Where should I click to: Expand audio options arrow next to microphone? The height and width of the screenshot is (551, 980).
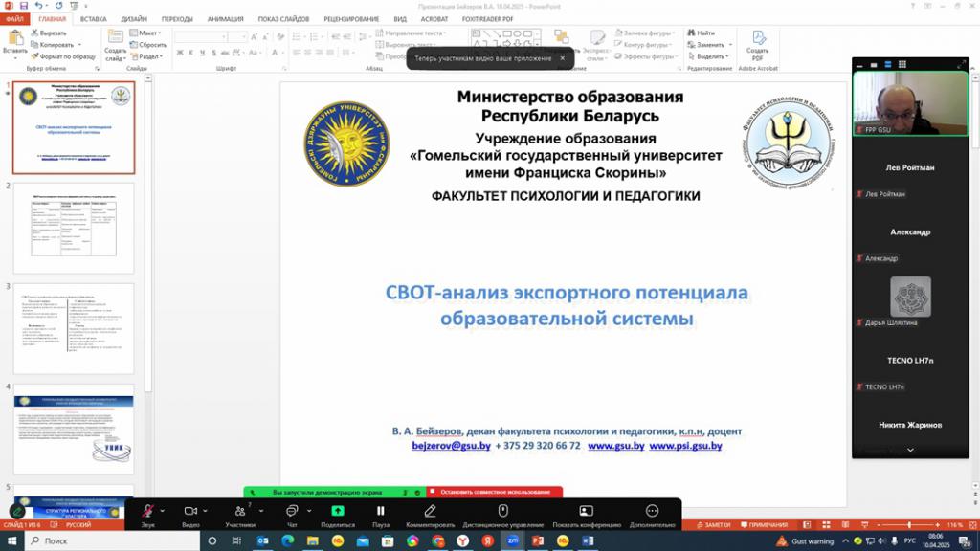click(163, 511)
